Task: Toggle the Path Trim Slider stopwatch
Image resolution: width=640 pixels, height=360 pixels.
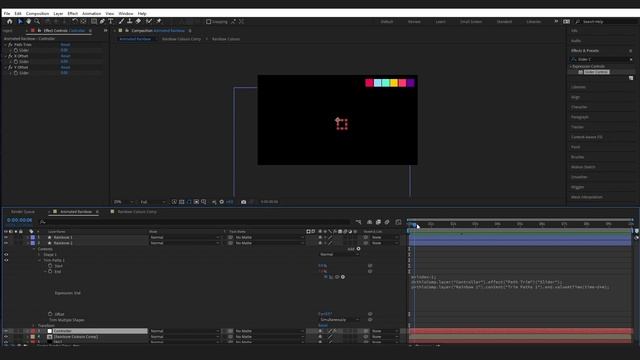Action: pos(16,50)
